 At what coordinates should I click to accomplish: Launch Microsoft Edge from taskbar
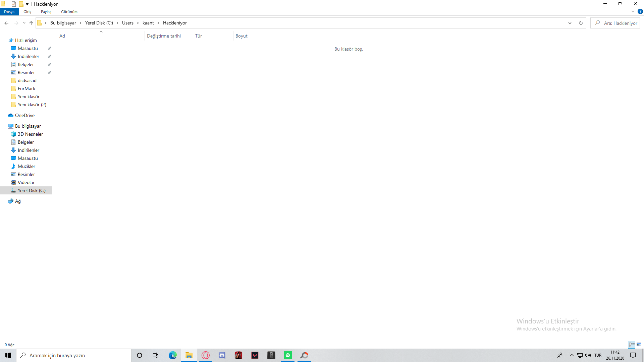pyautogui.click(x=172, y=355)
